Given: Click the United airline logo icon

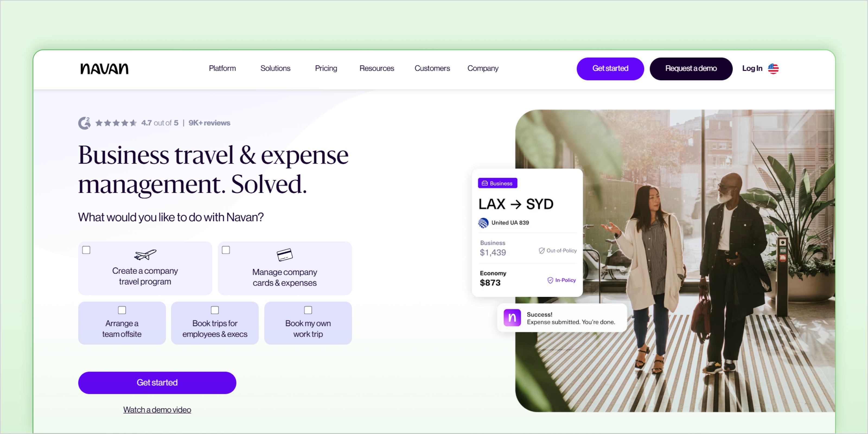Looking at the screenshot, I should (x=483, y=223).
